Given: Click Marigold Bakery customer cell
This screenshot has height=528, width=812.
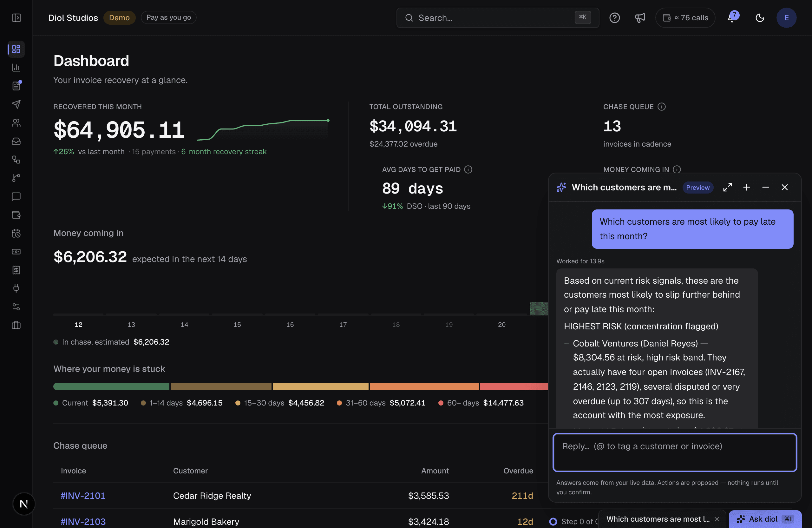Looking at the screenshot, I should (x=206, y=522).
